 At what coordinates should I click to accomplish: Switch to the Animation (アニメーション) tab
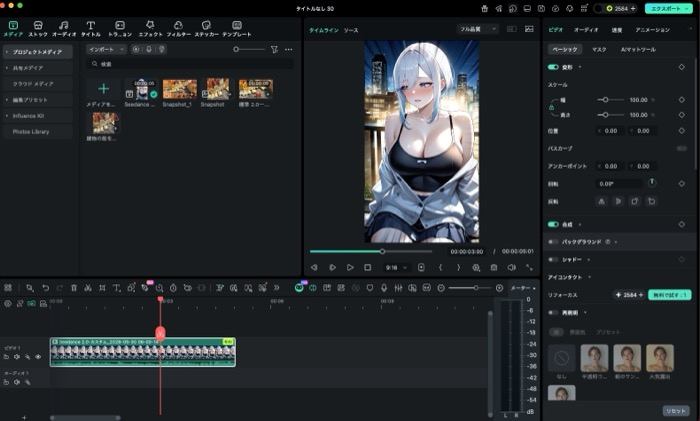[x=652, y=30]
